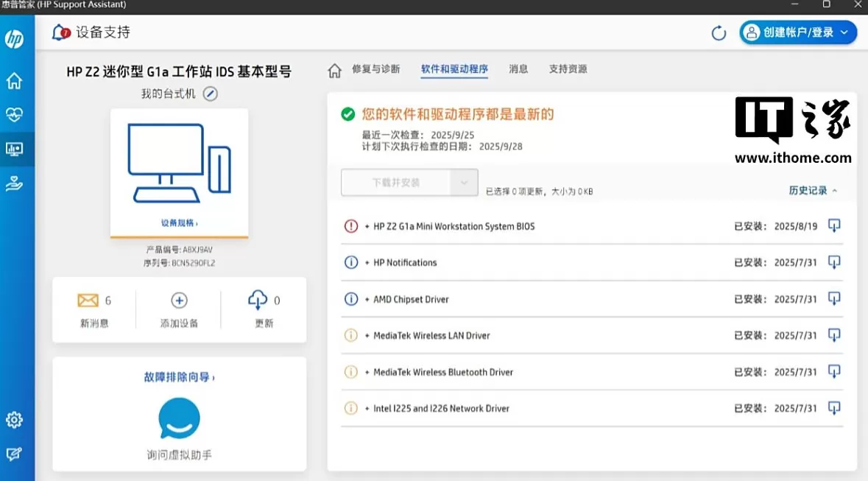868x481 pixels.
Task: Click the HP logo in sidebar
Action: click(14, 39)
